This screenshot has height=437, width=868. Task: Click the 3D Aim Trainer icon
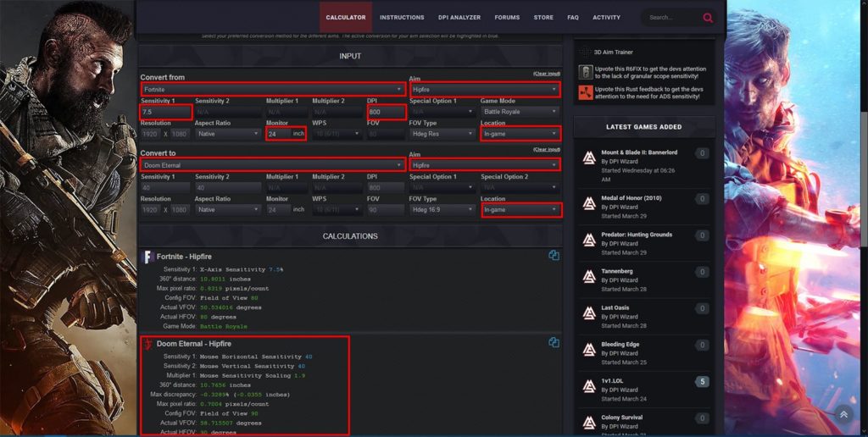pyautogui.click(x=586, y=52)
